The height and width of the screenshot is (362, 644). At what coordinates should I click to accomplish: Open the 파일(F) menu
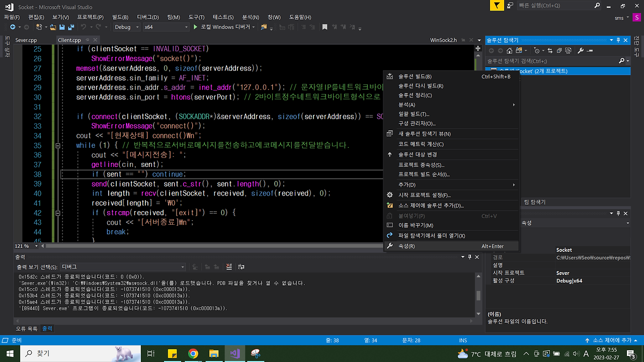coord(12,17)
